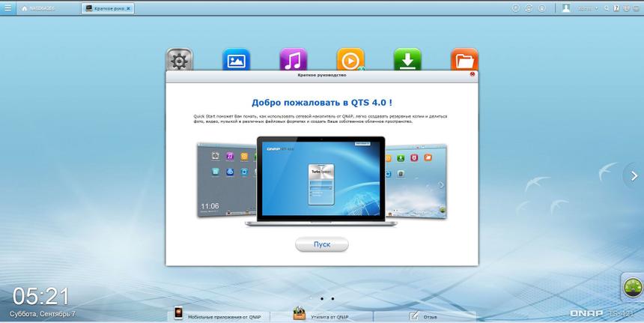Viewport: 644px width, 323px height.
Task: Click the Добро пожаловать в QTS 4.0 heading
Action: (x=321, y=103)
